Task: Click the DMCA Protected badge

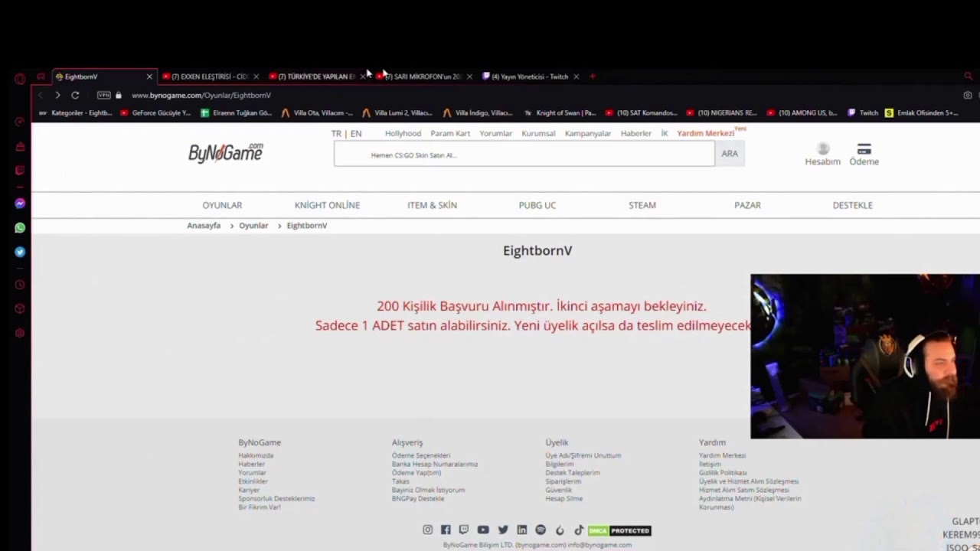Action: (x=619, y=530)
